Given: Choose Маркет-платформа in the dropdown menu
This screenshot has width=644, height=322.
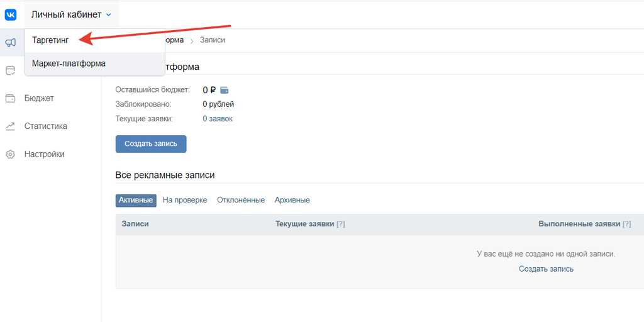Looking at the screenshot, I should coord(69,64).
